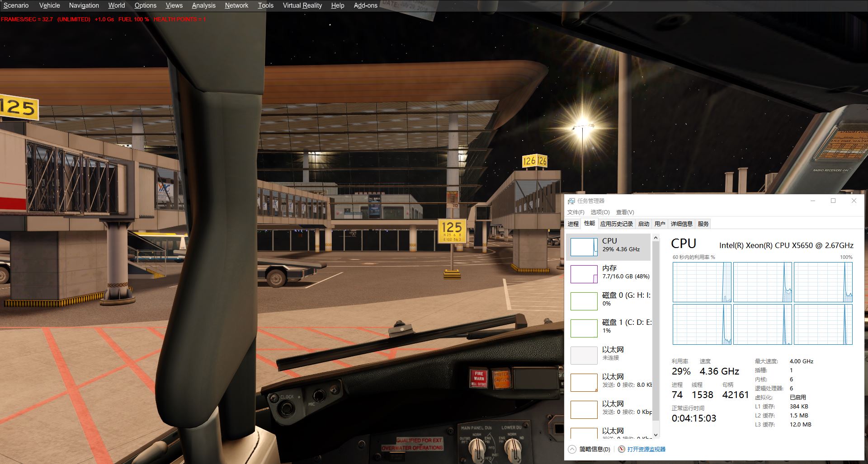Click the CLOCK button on glareshield
Screen dimensions: 868x464
point(287,408)
